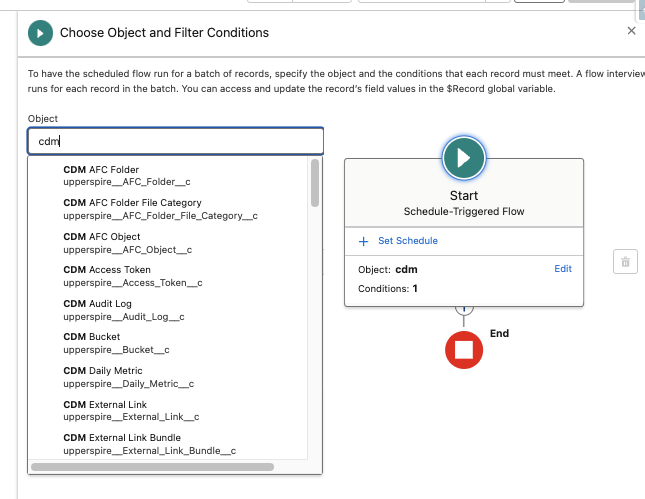Click the Start Schedule-Triggered Flow title
The height and width of the screenshot is (499, 645).
[464, 203]
